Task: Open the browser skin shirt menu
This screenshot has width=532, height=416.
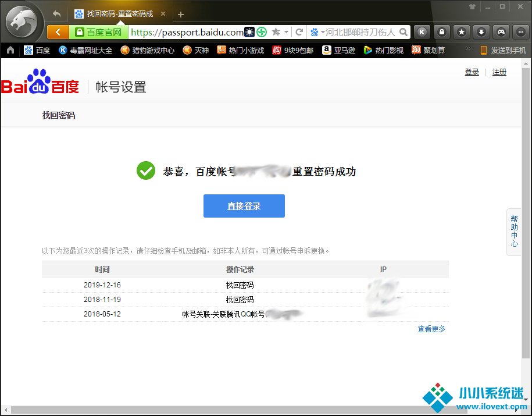Action: [x=472, y=6]
